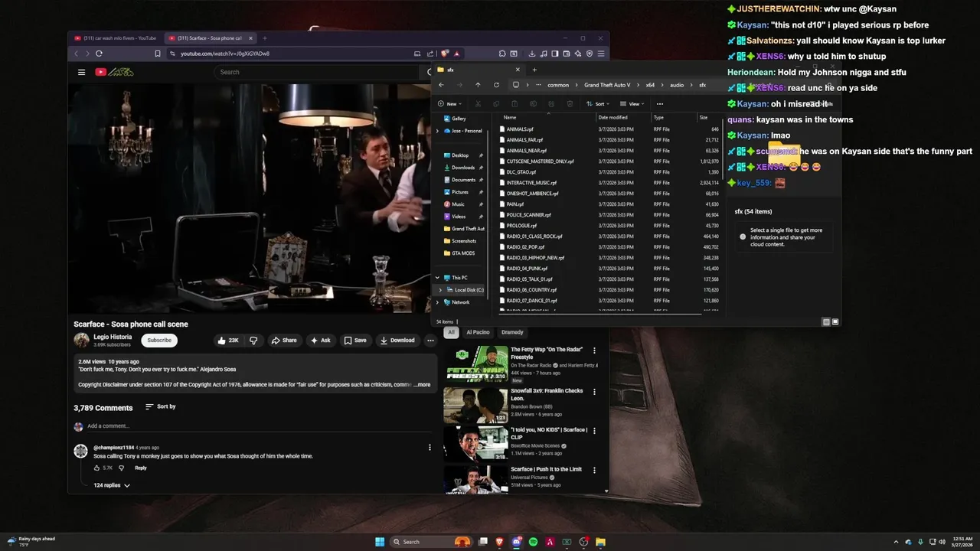The image size is (980, 551).
Task: Click x64 in Explorer breadcrumb
Action: coord(650,85)
